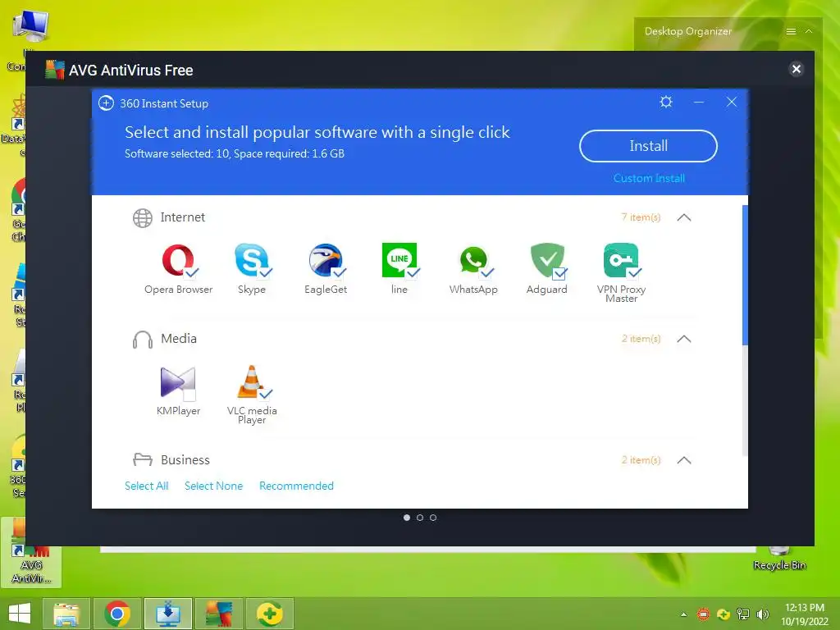
Task: Click the Business '2 item(s)' count
Action: click(641, 460)
